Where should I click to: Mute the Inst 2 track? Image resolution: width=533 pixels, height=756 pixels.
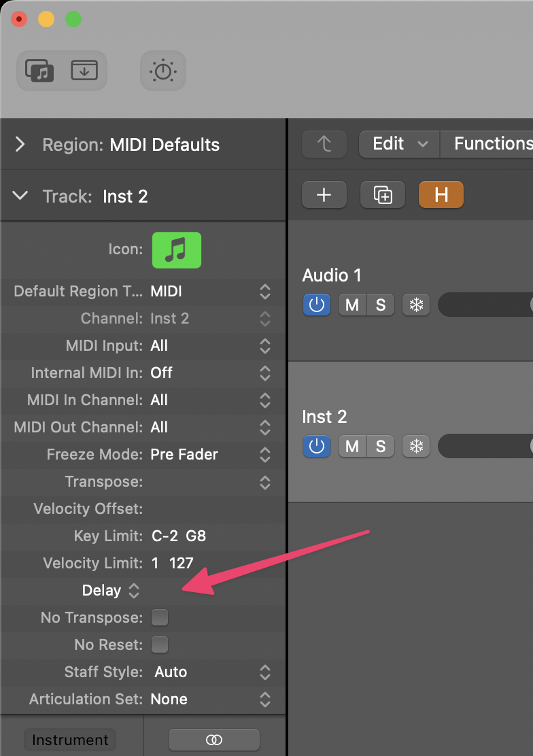[x=352, y=446]
